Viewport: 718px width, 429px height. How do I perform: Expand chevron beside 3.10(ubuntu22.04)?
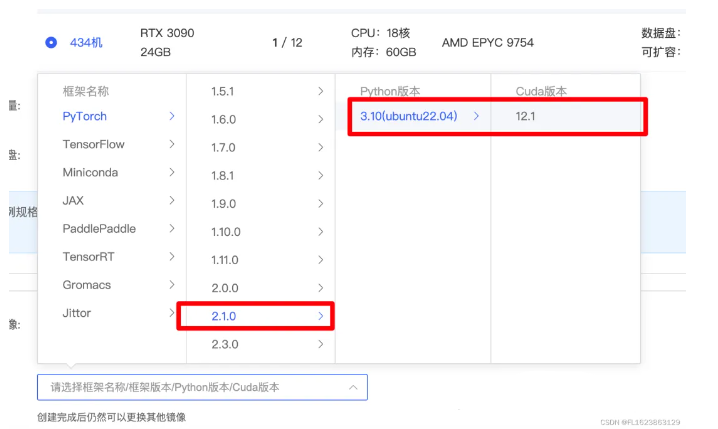click(x=476, y=116)
